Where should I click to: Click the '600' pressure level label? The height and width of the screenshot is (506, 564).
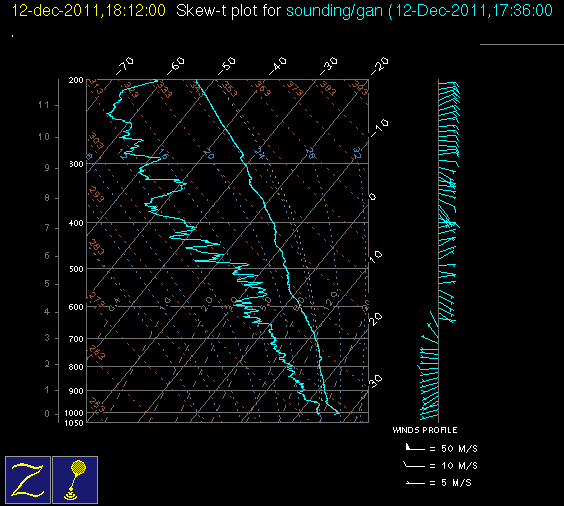[76, 307]
